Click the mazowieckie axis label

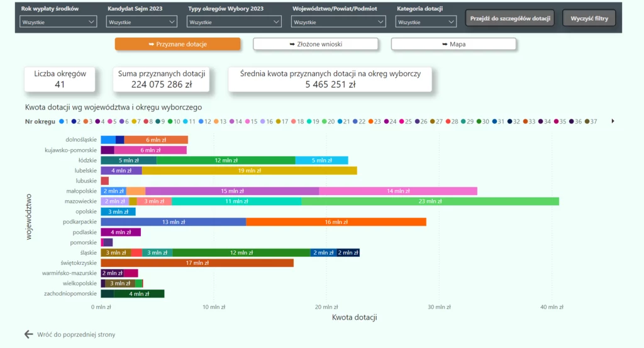(x=80, y=201)
